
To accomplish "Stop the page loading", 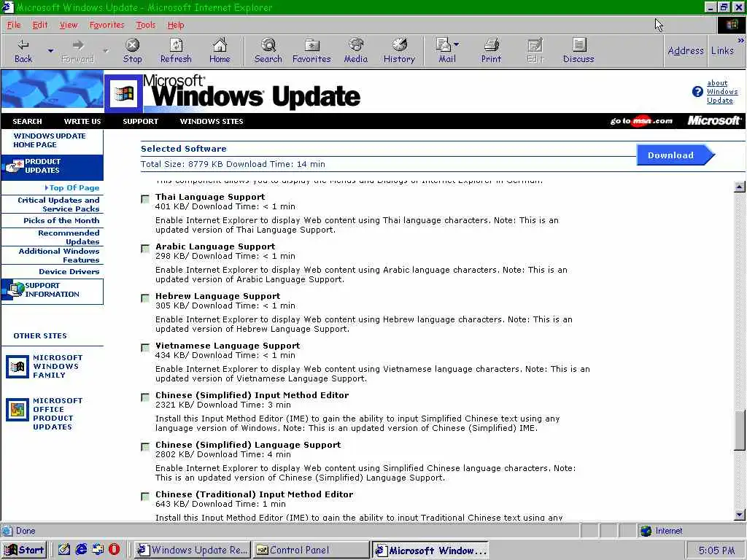I will (x=132, y=50).
